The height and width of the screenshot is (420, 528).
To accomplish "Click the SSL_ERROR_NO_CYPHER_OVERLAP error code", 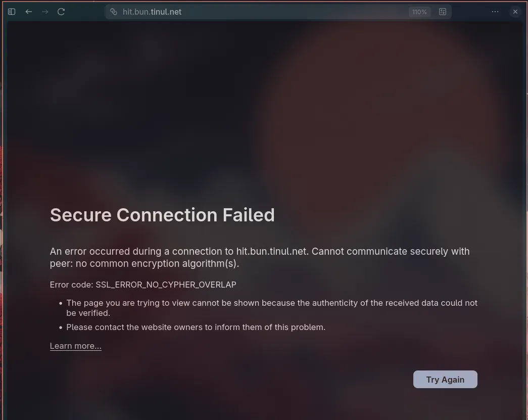I will coord(166,285).
